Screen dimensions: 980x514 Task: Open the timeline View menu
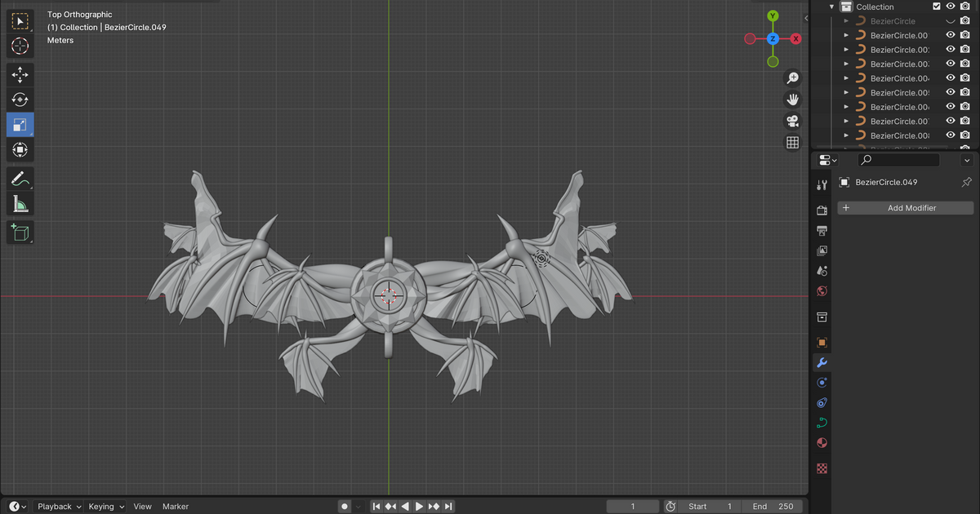pos(142,507)
